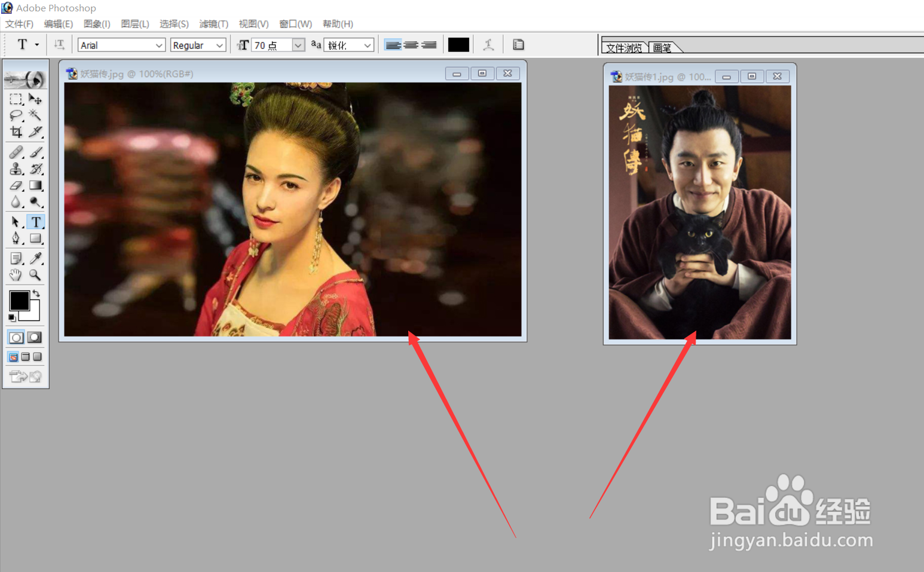Screen dimensions: 924x572
Task: Select the Healing Brush tool
Action: [16, 152]
